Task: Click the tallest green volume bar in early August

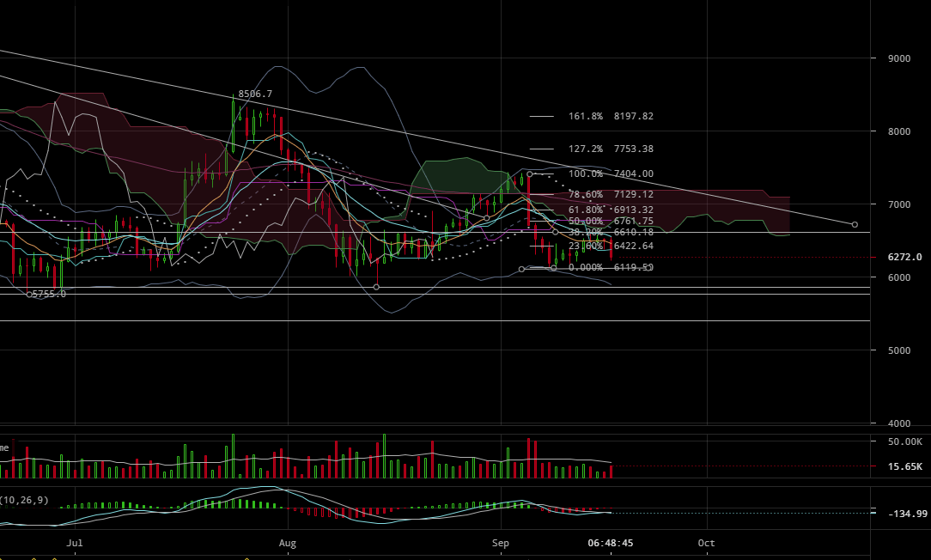Action: (x=384, y=456)
